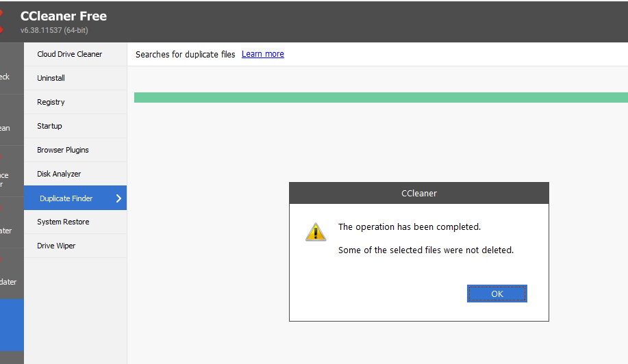
Task: Select Drive Wiper tool
Action: pos(56,246)
